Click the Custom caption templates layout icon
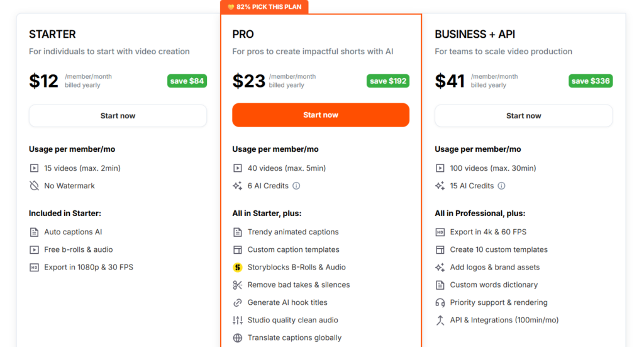Viewport: 644px width, 347px height. click(237, 249)
